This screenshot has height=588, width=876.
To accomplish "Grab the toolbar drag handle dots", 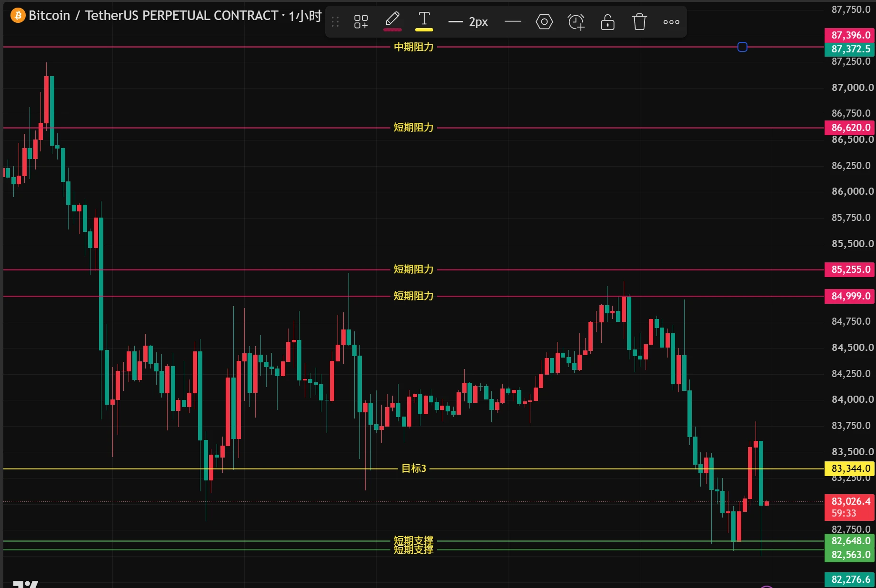I will tap(335, 22).
